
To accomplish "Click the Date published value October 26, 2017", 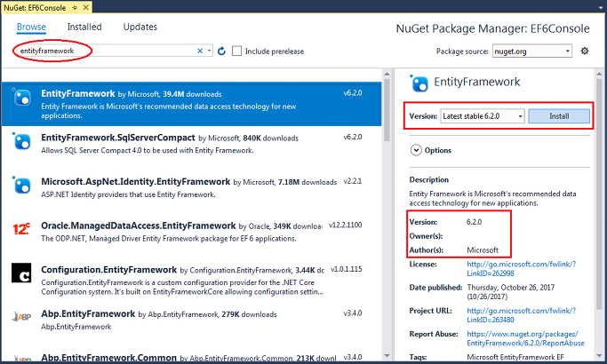I will [511, 292].
